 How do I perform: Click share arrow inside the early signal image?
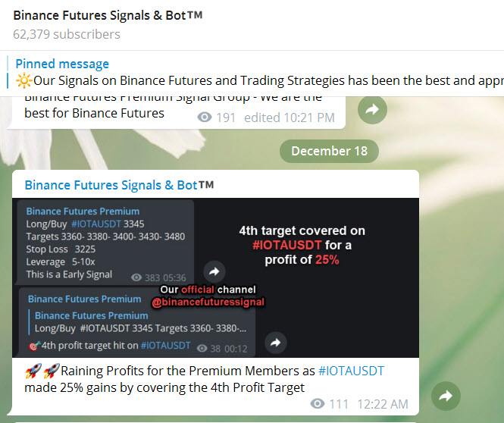point(214,271)
